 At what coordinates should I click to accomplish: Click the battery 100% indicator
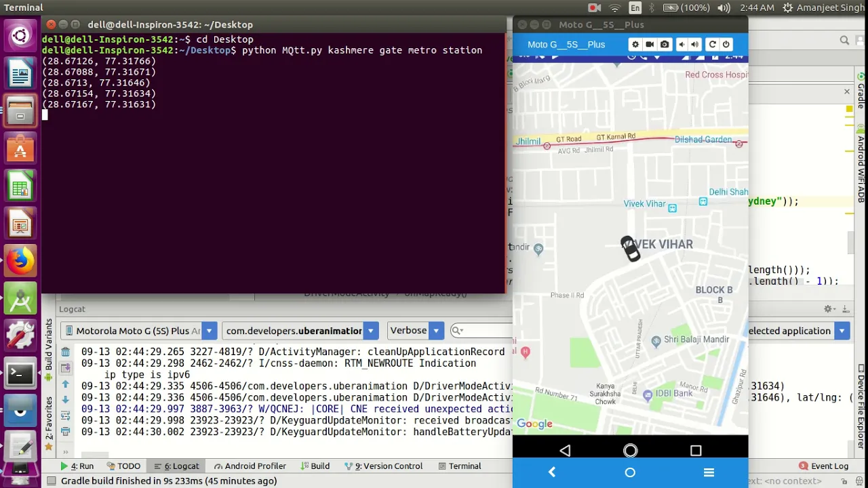tap(686, 7)
